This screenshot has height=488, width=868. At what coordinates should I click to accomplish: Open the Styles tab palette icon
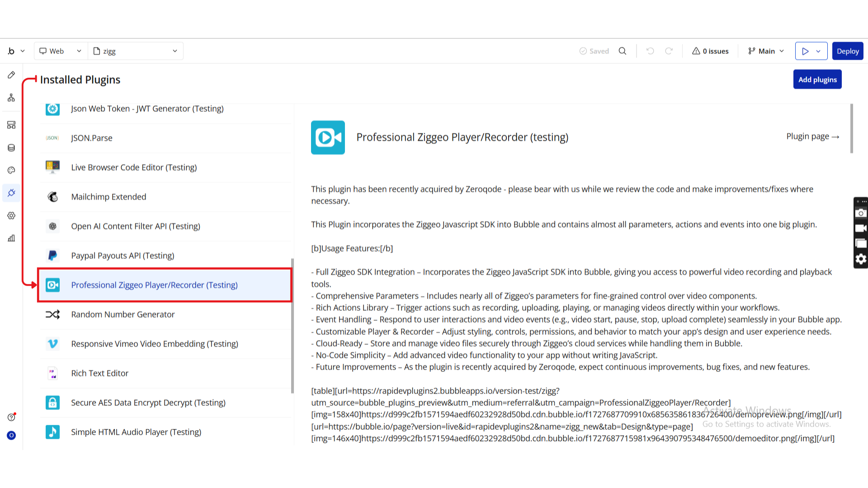click(x=11, y=170)
